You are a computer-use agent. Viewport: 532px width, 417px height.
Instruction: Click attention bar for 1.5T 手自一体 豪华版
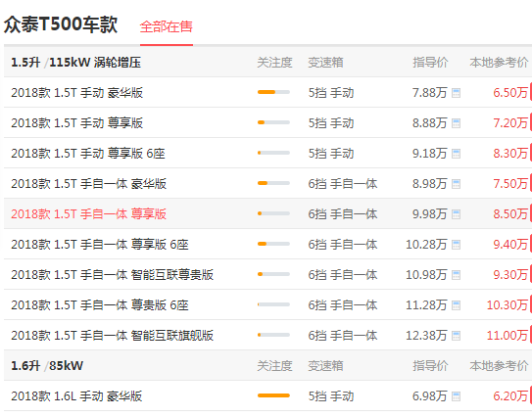[x=273, y=183]
